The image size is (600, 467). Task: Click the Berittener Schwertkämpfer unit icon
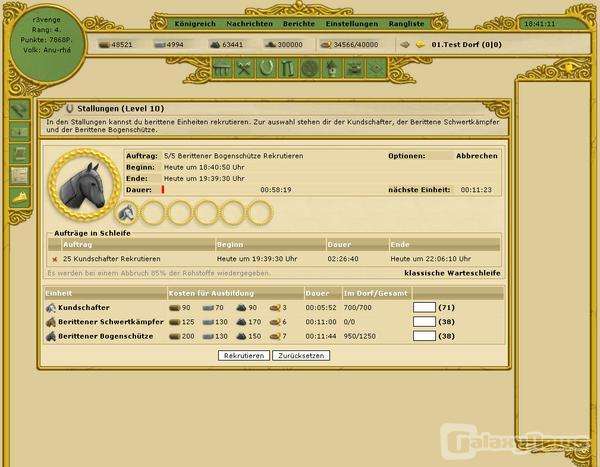pos(51,322)
